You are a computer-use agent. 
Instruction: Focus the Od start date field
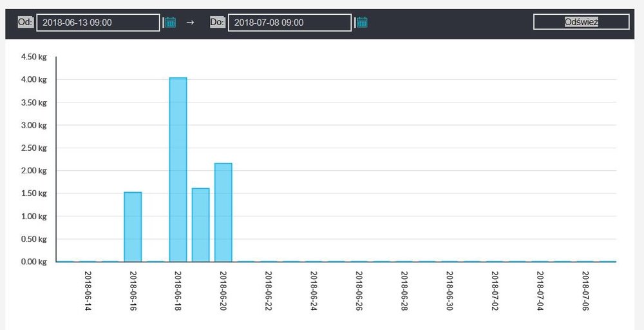point(98,23)
